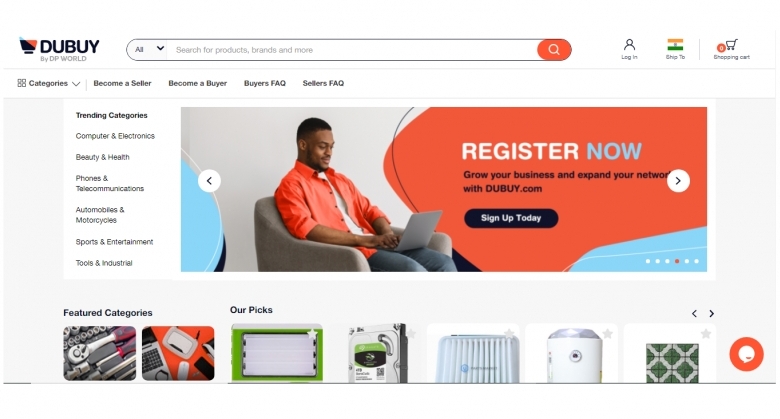Favorite the hard drive product star

(411, 334)
